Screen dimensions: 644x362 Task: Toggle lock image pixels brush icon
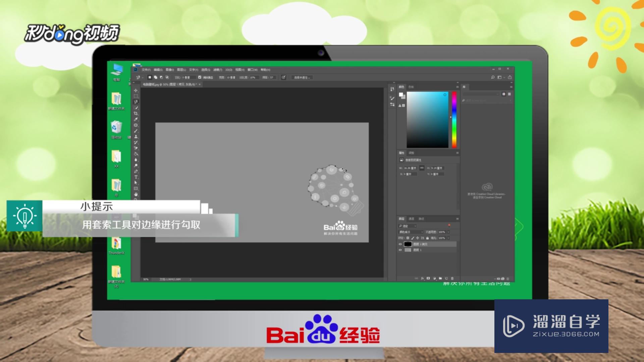pyautogui.click(x=413, y=238)
